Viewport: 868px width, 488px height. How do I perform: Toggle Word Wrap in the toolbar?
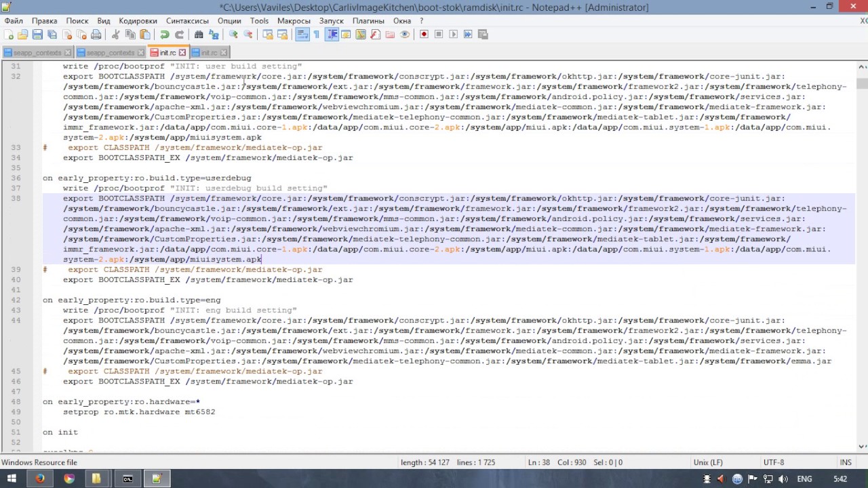302,35
